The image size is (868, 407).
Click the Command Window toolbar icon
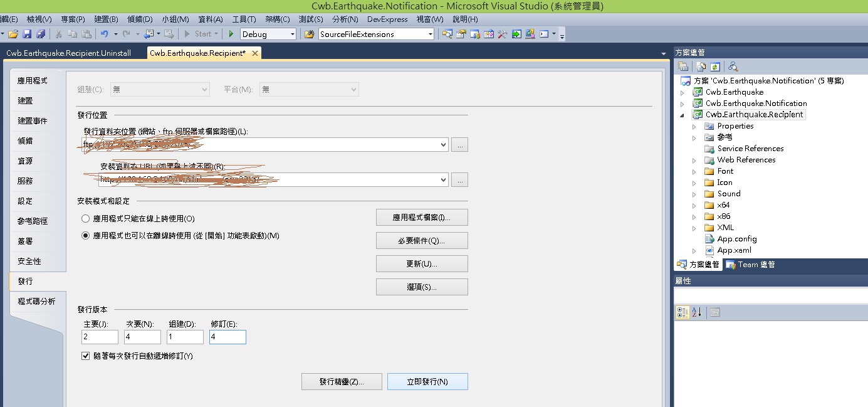point(543,34)
